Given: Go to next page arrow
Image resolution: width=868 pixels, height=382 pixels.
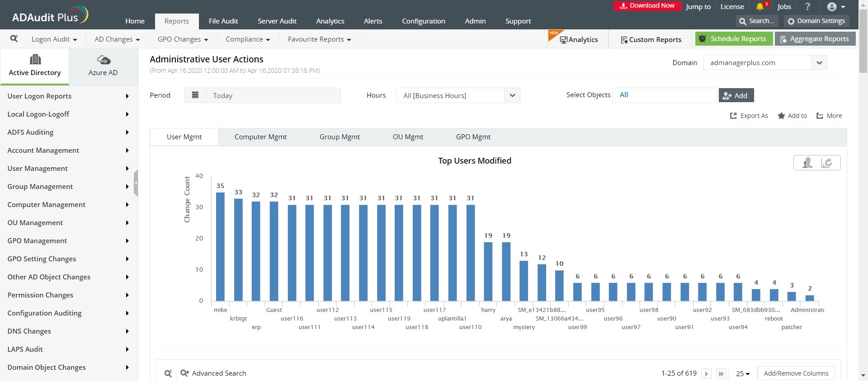Looking at the screenshot, I should [706, 374].
